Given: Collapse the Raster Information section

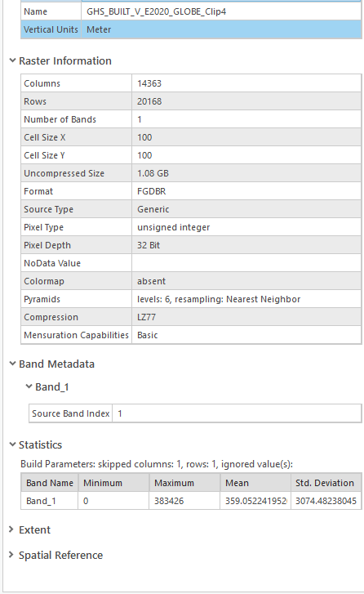Looking at the screenshot, I should [x=12, y=60].
